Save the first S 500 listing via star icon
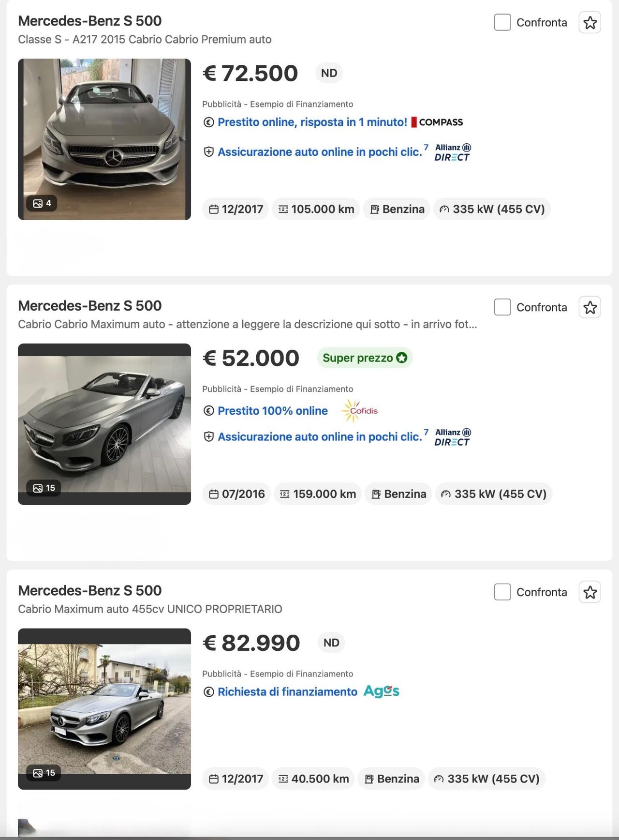Image resolution: width=619 pixels, height=840 pixels. (x=590, y=22)
